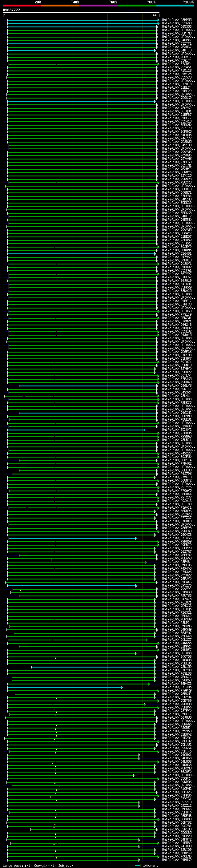Click hit label UniRef100_P49405
The image size is (197, 868).
point(177,568)
